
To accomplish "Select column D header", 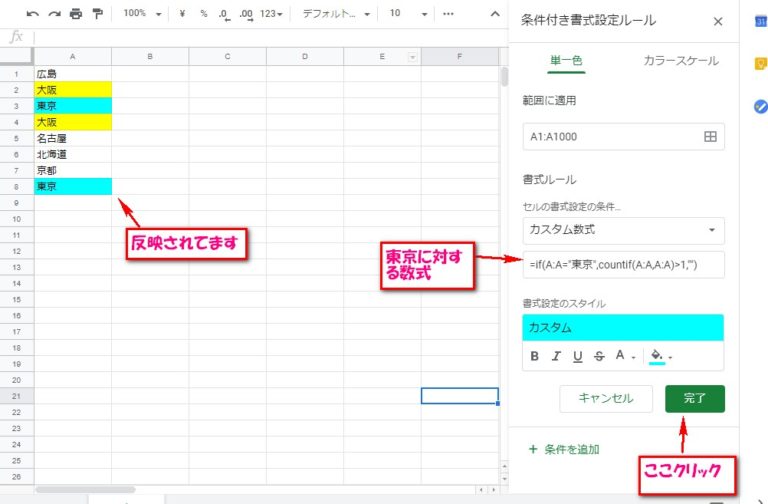I will (x=305, y=57).
